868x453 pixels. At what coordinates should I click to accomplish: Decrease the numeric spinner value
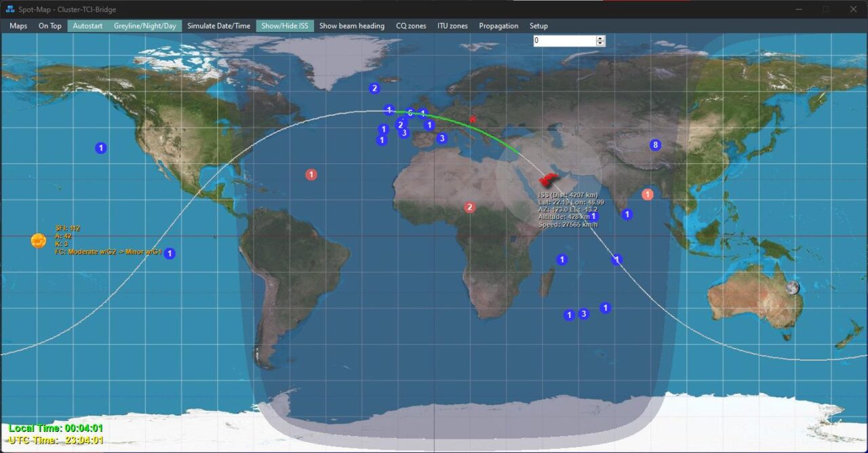pos(600,43)
